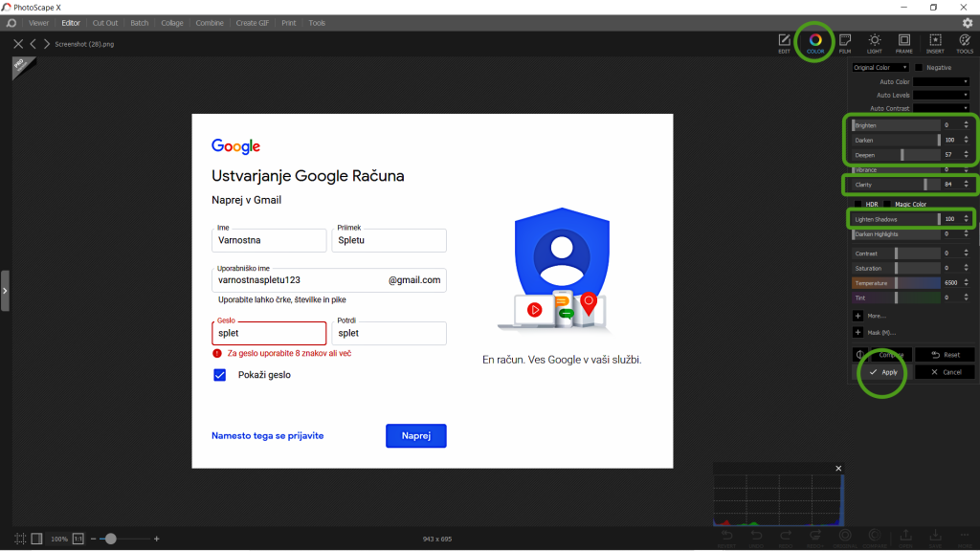Close the Screenshot (28).png file
This screenshot has height=551, width=980.
(18, 44)
